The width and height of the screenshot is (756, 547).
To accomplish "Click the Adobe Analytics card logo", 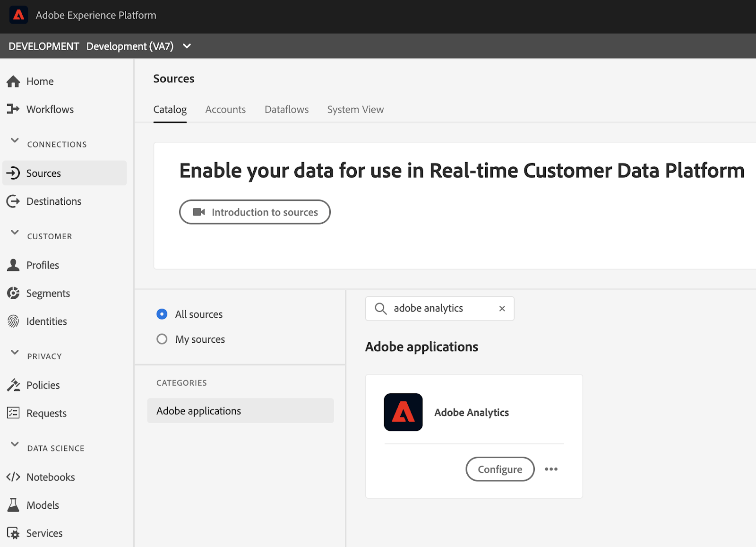I will click(x=403, y=412).
